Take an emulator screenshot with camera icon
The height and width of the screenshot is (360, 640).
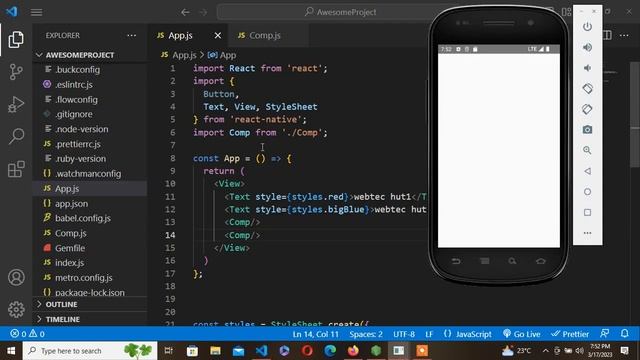pos(587,130)
